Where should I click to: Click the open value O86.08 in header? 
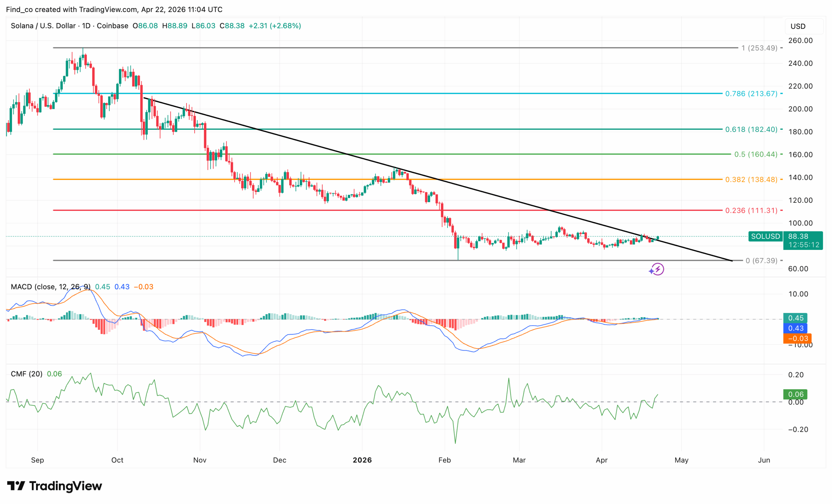pos(145,26)
